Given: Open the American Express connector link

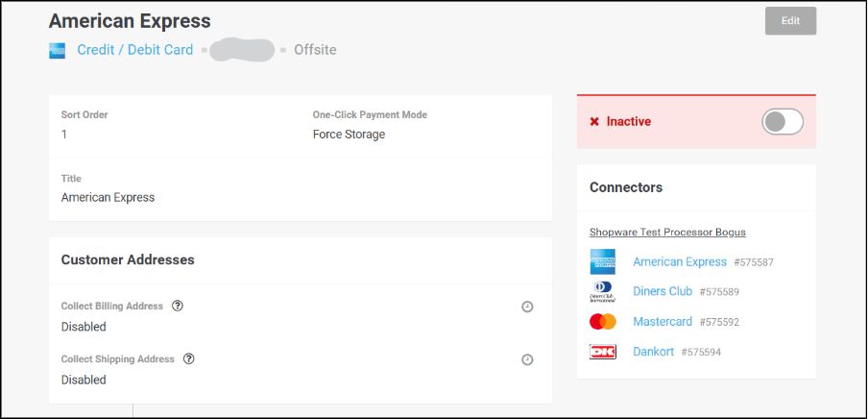Looking at the screenshot, I should pos(680,261).
